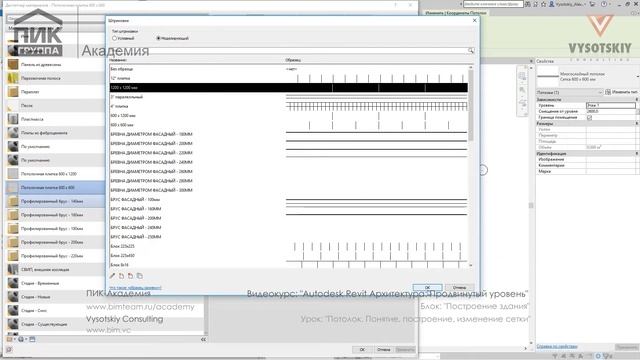Click the fill pattern search field
The width and height of the screenshot is (640, 360).
(288, 51)
